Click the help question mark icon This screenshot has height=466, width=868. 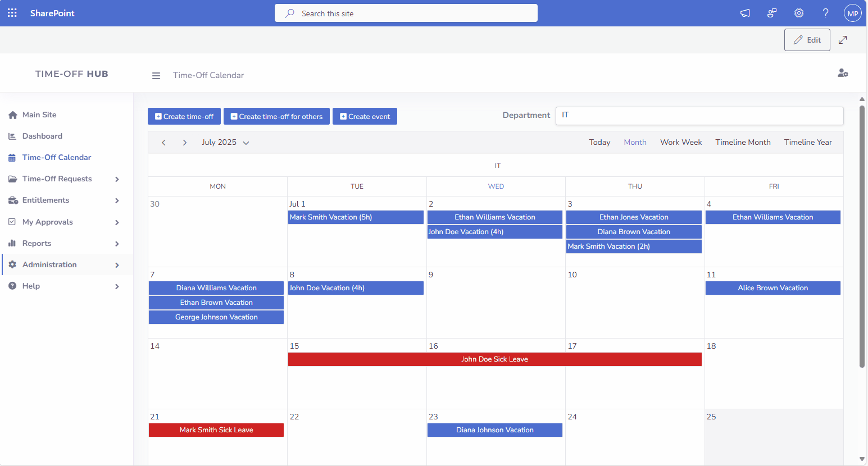pyautogui.click(x=825, y=13)
